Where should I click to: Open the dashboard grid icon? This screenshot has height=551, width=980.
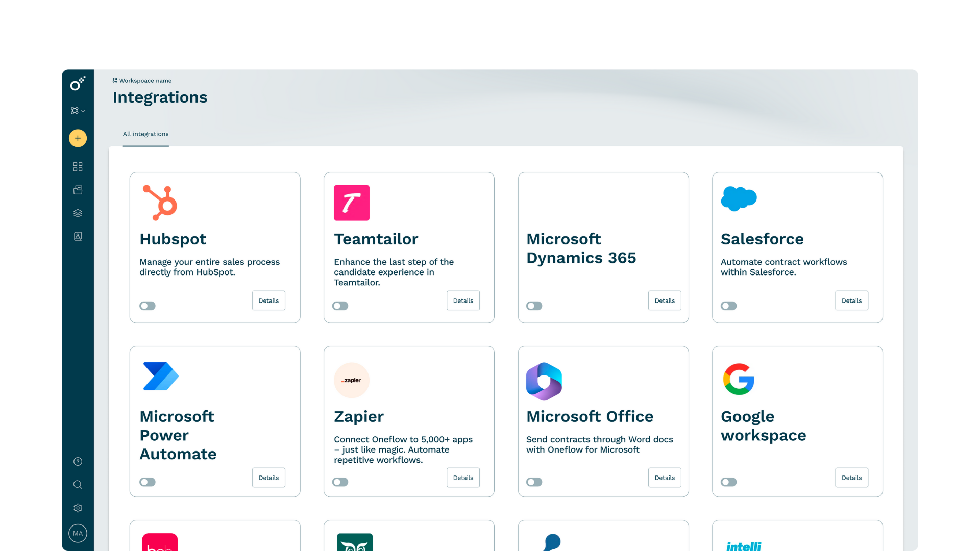(78, 167)
